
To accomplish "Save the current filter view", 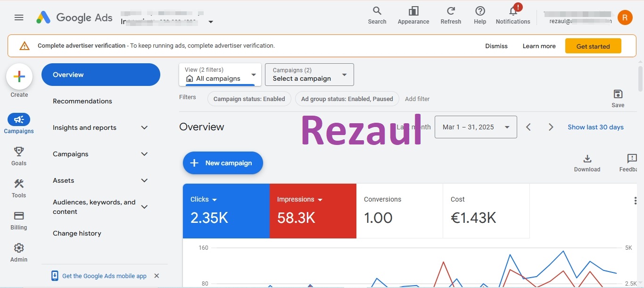I will [x=618, y=98].
